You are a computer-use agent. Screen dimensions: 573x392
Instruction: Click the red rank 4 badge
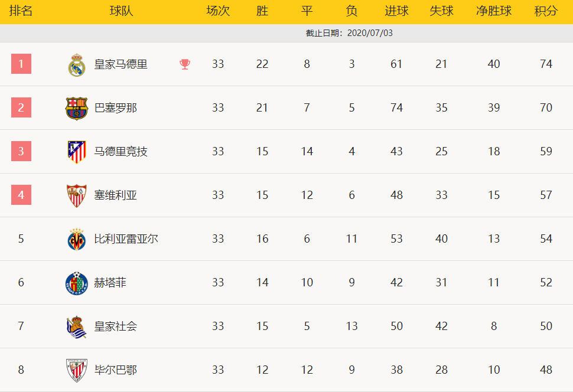tap(21, 195)
